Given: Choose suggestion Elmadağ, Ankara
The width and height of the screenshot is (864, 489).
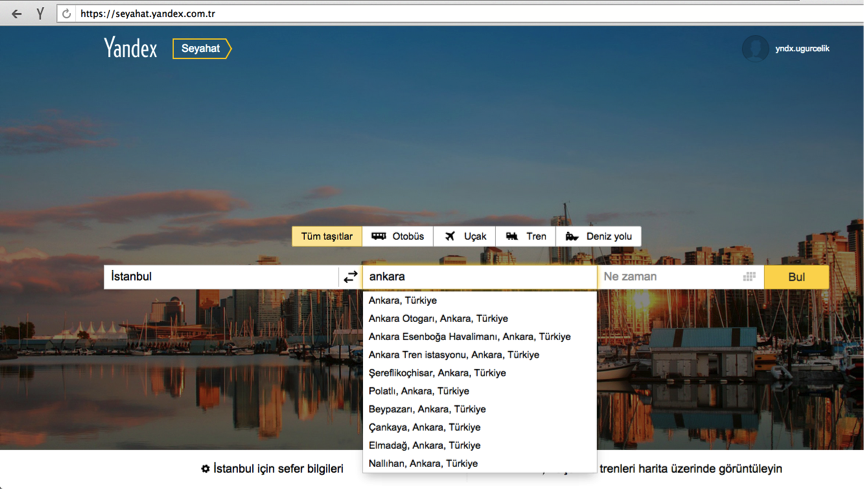Looking at the screenshot, I should click(x=479, y=445).
